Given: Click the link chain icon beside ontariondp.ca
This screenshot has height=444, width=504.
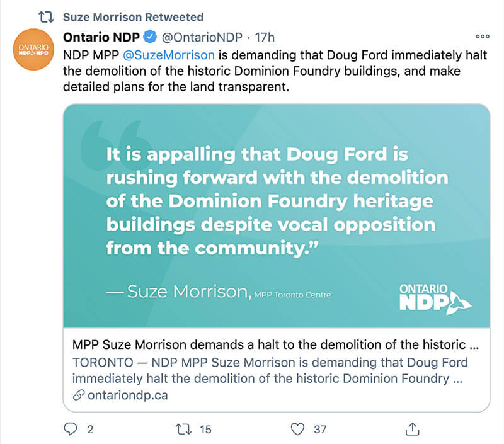Looking at the screenshot, I should coord(79,395).
